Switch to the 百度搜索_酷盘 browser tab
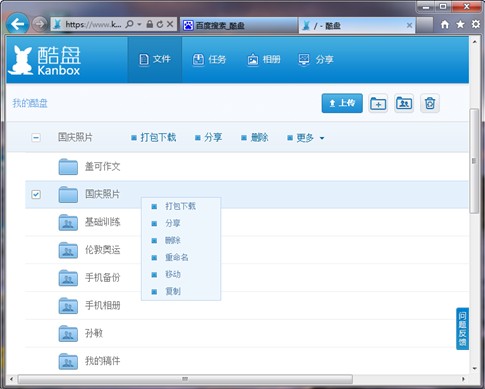 click(239, 25)
